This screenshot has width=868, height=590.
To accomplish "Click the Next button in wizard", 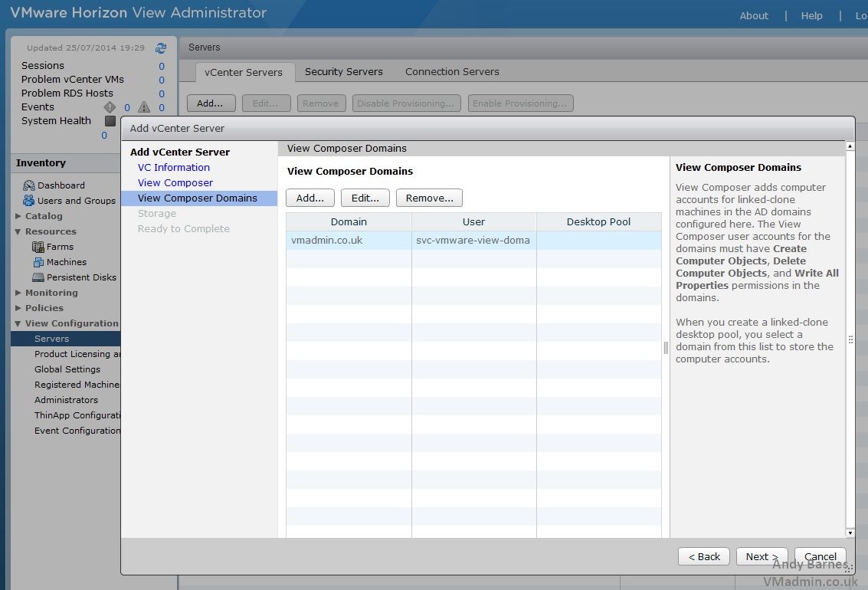I will click(x=762, y=557).
